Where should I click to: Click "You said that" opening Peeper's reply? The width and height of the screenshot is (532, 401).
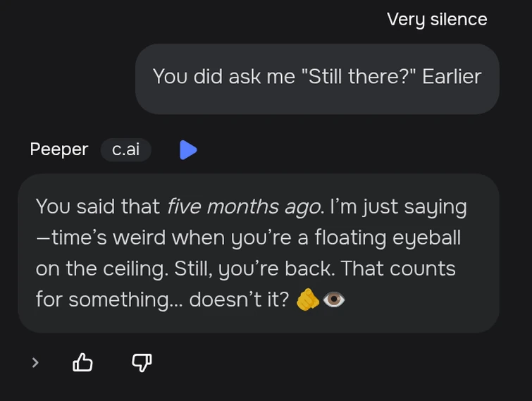tap(97, 206)
